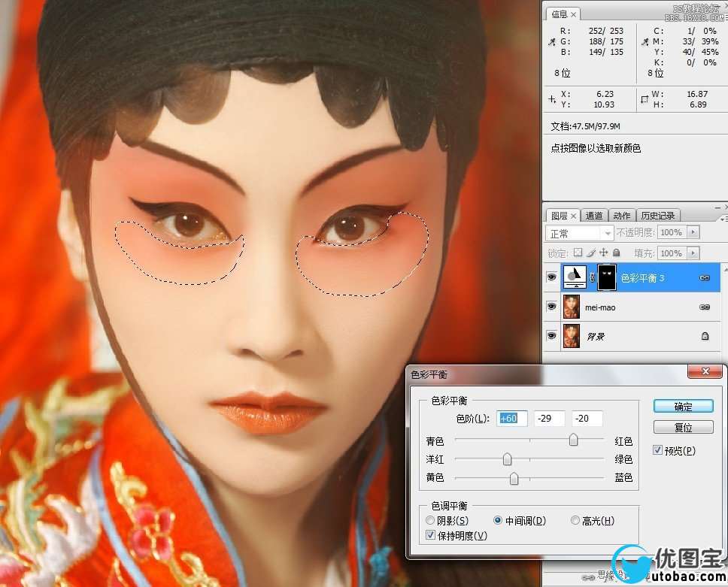This screenshot has width=728, height=587.
Task: Click the 文档:47.5M/97.9M status text
Action: 585,126
